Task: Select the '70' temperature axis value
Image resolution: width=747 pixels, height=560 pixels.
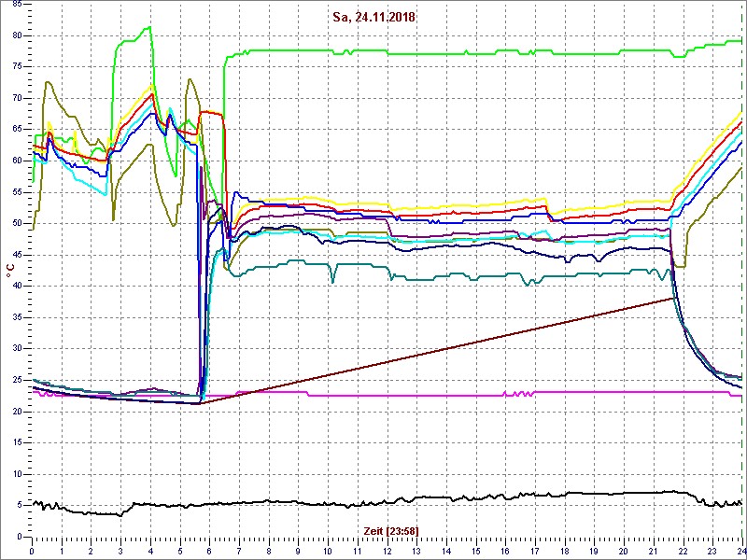Action: click(x=16, y=98)
